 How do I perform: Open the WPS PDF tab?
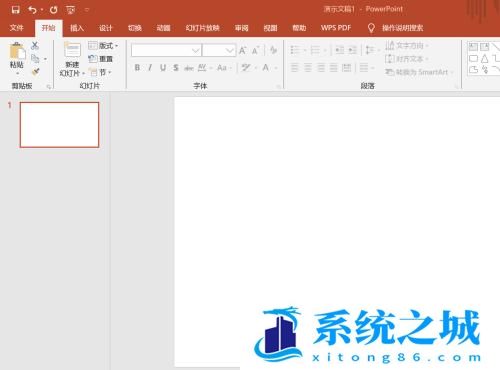(336, 28)
